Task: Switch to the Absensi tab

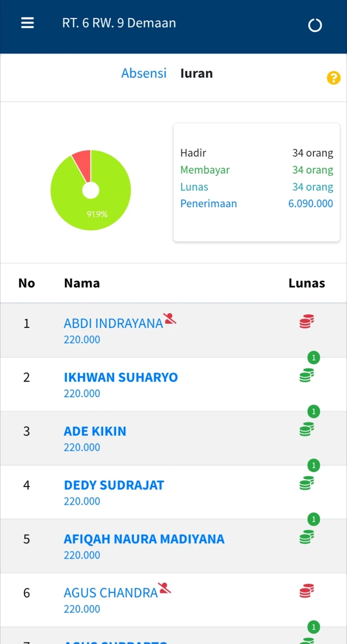Action: (144, 73)
